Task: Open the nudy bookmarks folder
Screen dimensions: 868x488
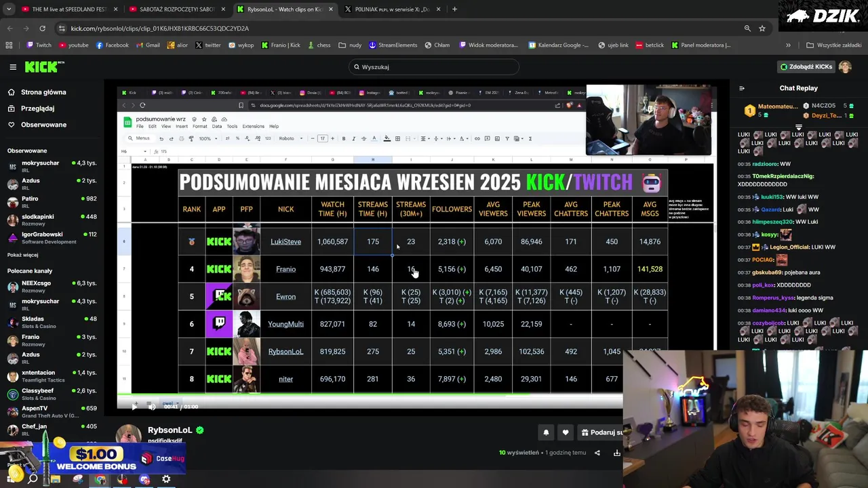Action: coord(350,45)
